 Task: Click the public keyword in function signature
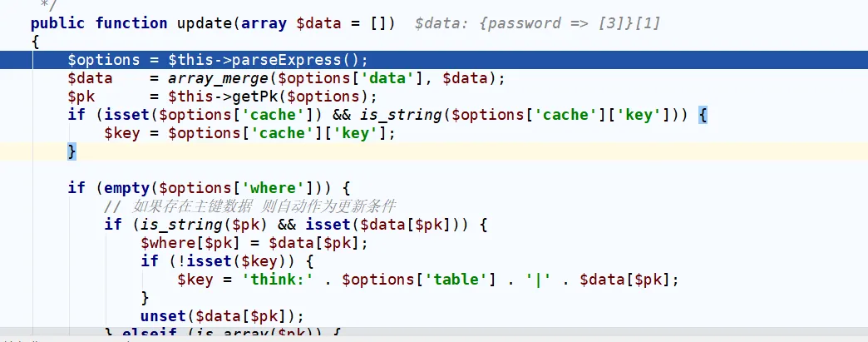click(x=60, y=23)
